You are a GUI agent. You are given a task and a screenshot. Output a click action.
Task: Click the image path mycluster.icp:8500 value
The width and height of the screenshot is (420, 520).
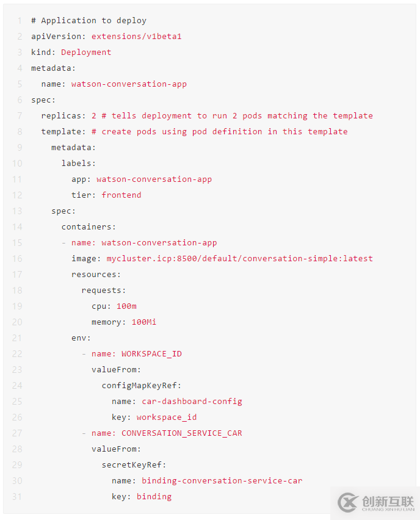239,259
